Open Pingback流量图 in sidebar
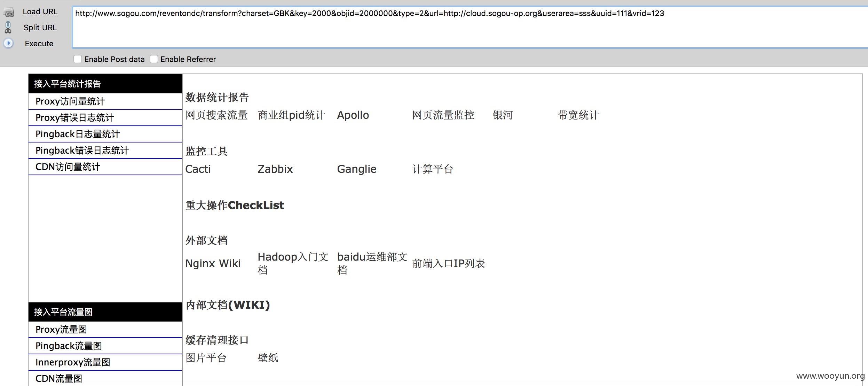The height and width of the screenshot is (386, 868). coord(105,346)
